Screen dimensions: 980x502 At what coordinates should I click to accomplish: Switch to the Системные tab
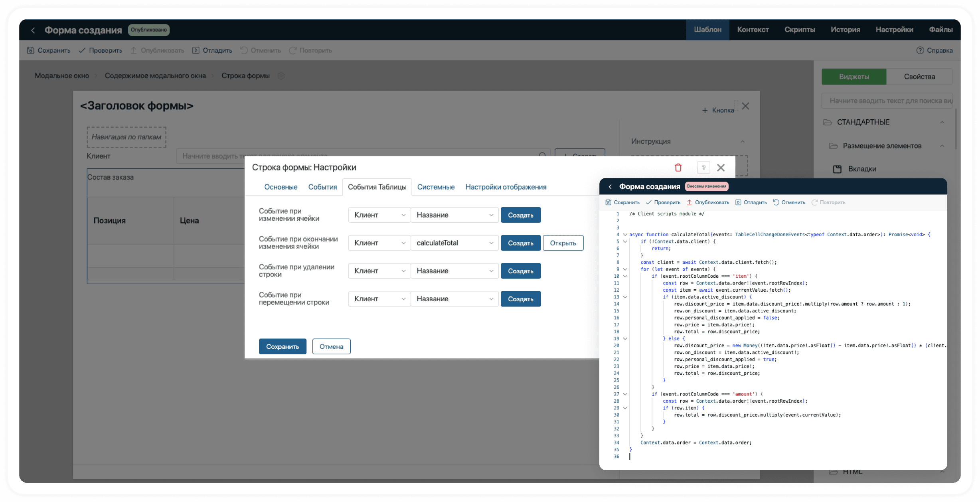click(x=436, y=187)
